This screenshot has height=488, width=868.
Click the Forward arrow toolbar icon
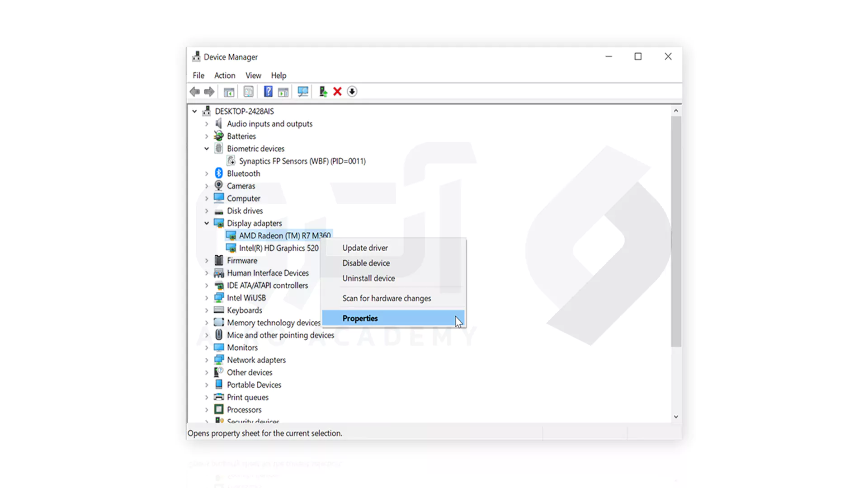pos(209,92)
